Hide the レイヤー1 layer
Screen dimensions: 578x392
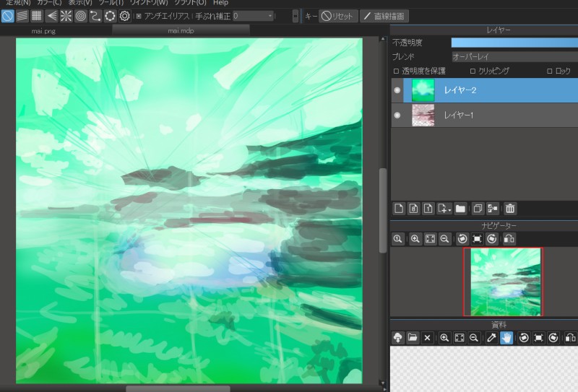[397, 115]
